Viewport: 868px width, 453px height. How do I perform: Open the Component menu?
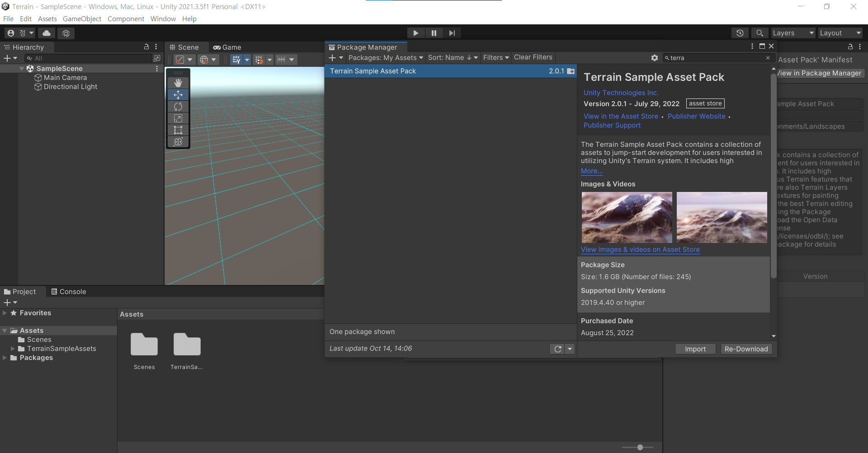pyautogui.click(x=126, y=19)
